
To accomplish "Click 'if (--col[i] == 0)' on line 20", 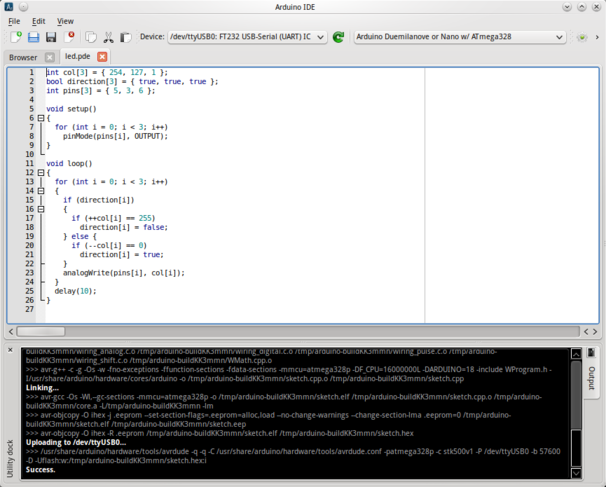I will pos(109,245).
